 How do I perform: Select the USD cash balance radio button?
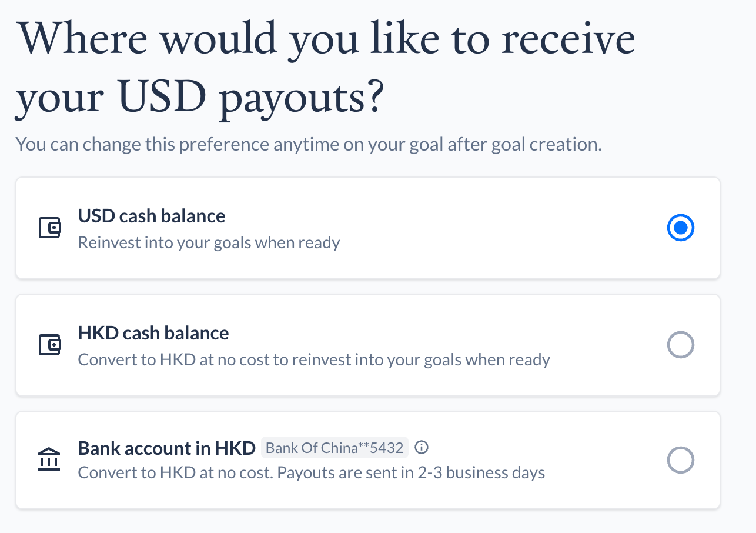tap(680, 228)
